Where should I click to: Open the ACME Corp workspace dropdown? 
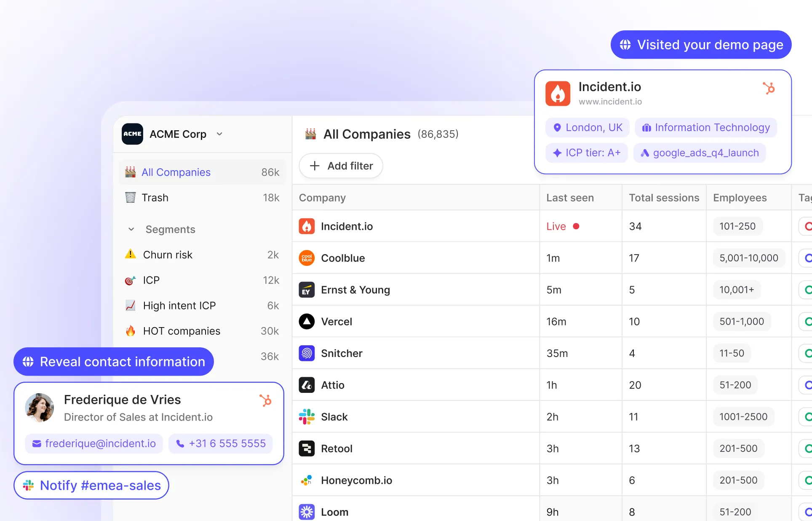pyautogui.click(x=219, y=134)
